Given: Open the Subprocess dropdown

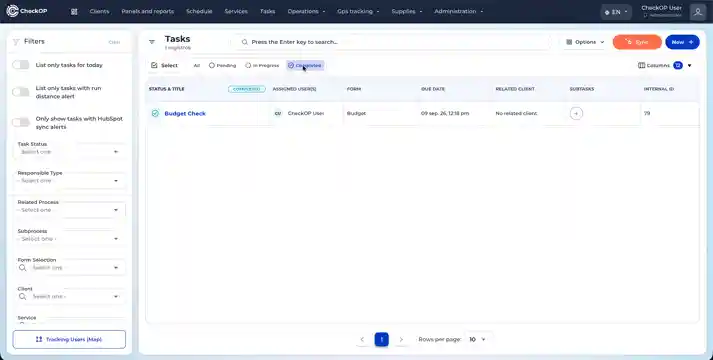Looking at the screenshot, I should tap(69, 239).
